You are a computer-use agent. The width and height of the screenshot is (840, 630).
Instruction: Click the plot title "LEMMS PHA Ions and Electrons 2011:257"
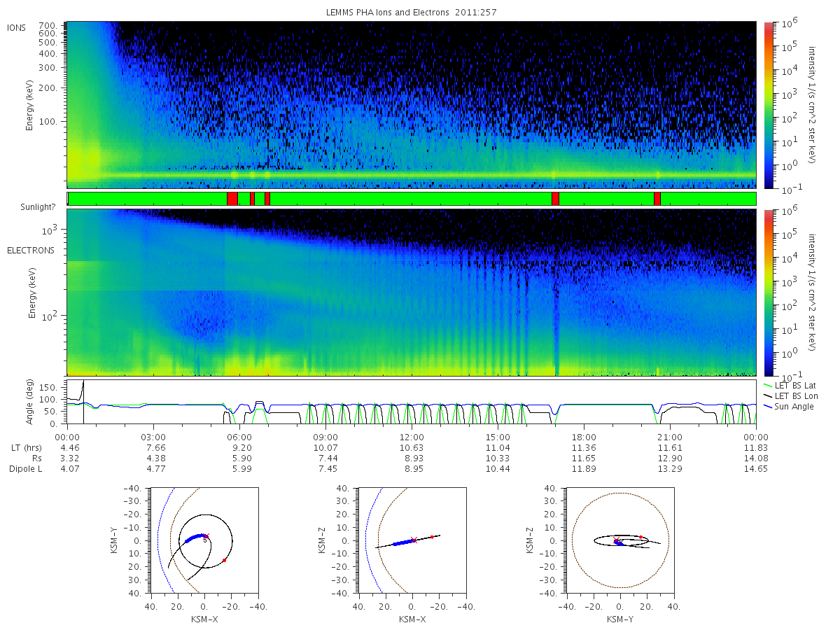412,13
